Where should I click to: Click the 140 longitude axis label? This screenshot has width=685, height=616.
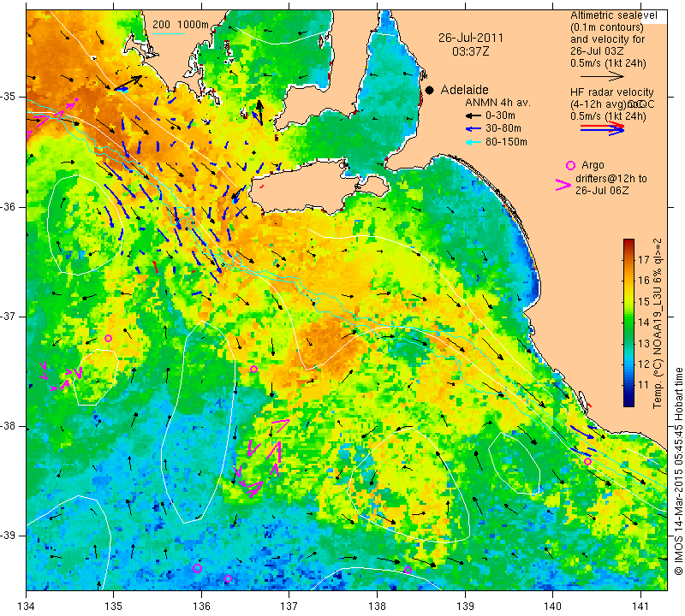552,607
